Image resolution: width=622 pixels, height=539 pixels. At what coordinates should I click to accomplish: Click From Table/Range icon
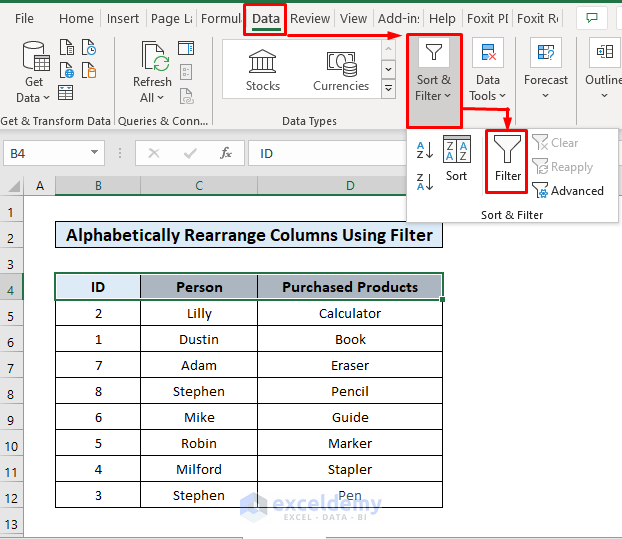click(x=65, y=93)
